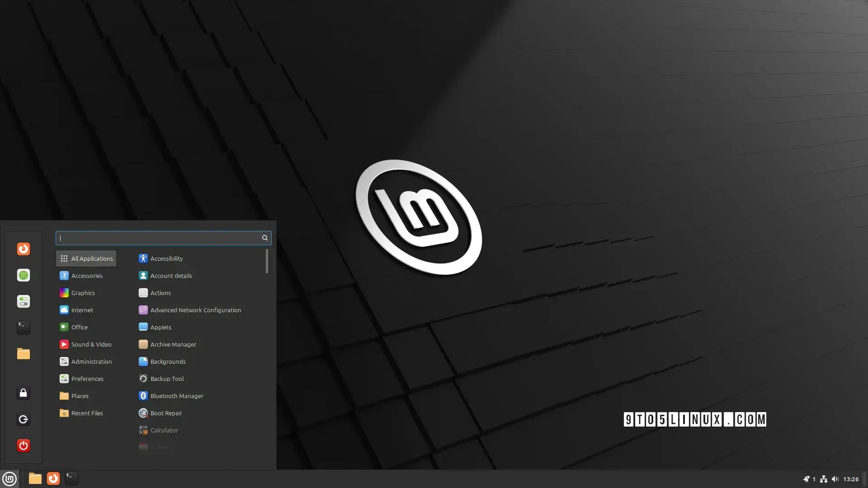Select the Backup Tool entry
Viewport: 868px width, 488px height.
pos(166,378)
